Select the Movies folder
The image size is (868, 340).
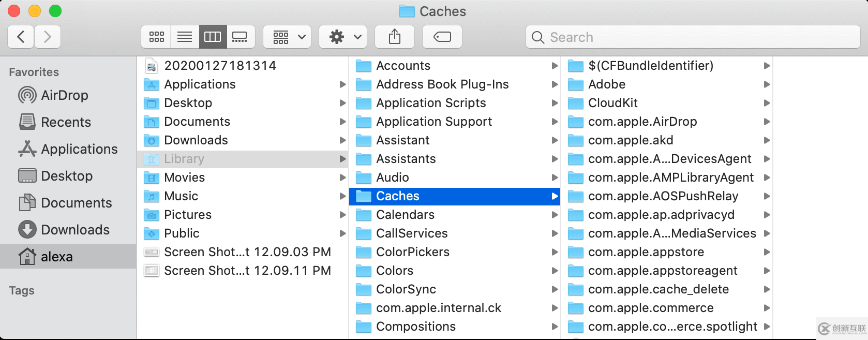click(243, 178)
